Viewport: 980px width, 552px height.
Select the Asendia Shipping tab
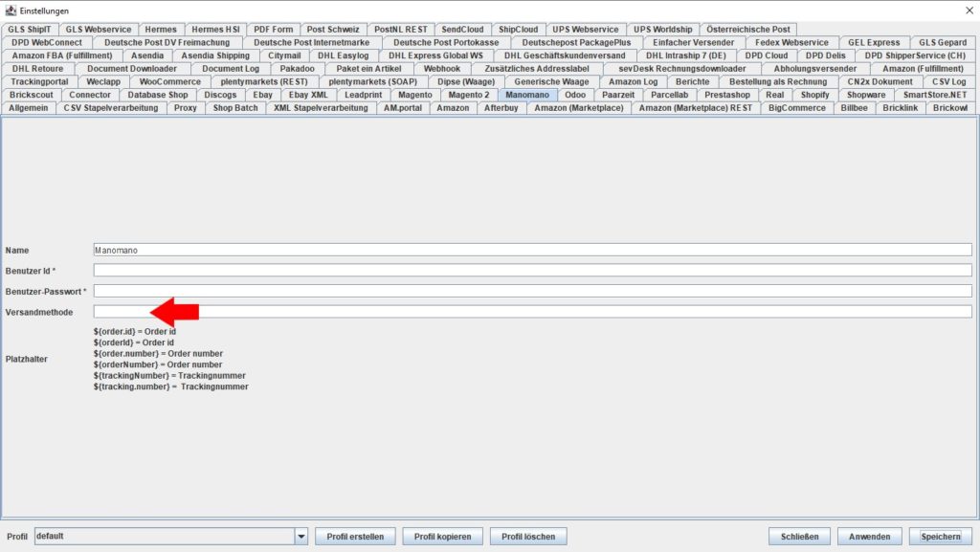click(x=215, y=55)
